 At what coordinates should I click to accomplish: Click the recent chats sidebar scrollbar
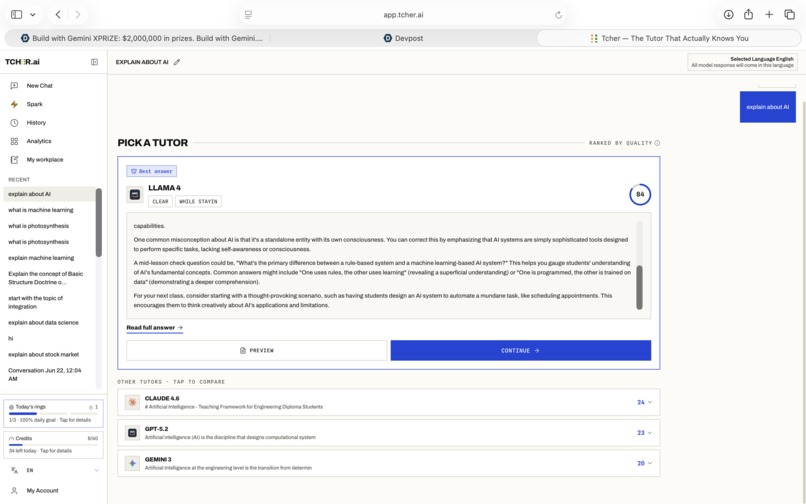pos(99,222)
